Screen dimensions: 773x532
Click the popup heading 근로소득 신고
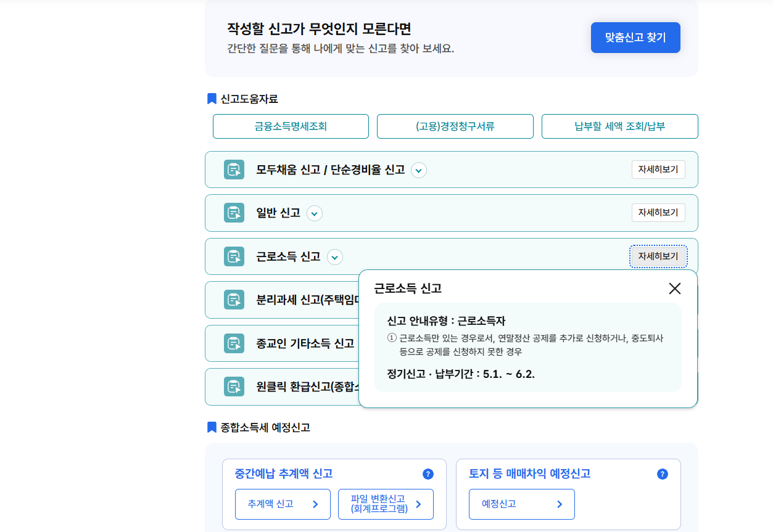[408, 289]
